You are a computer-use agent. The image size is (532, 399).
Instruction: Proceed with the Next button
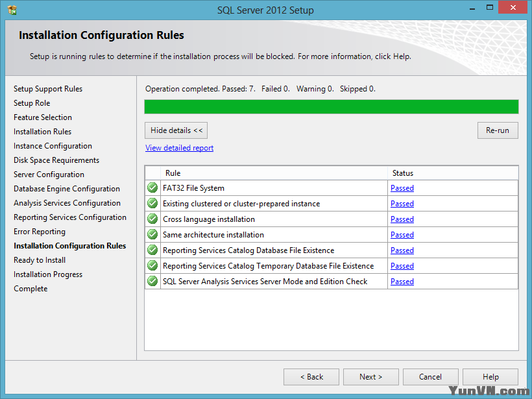coord(371,377)
